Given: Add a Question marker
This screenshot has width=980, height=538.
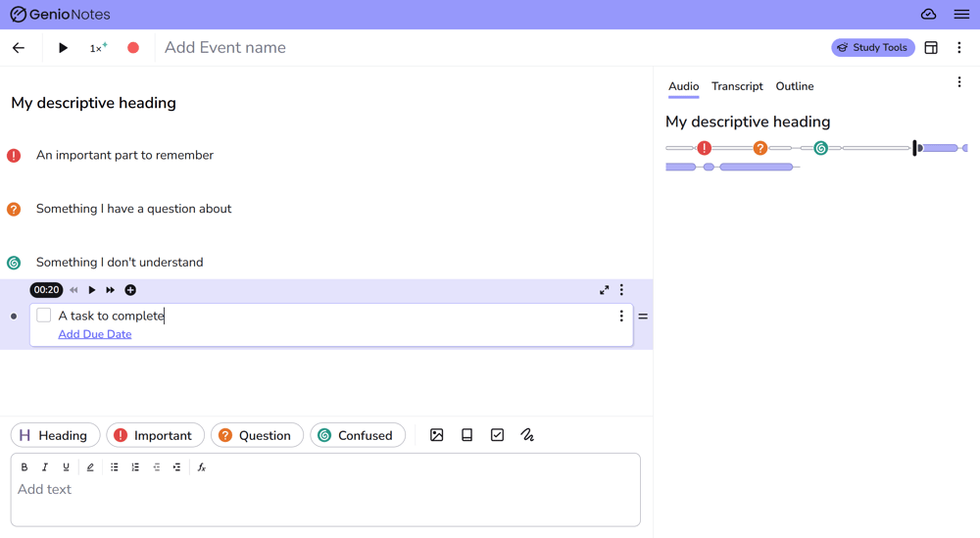Looking at the screenshot, I should pyautogui.click(x=257, y=435).
